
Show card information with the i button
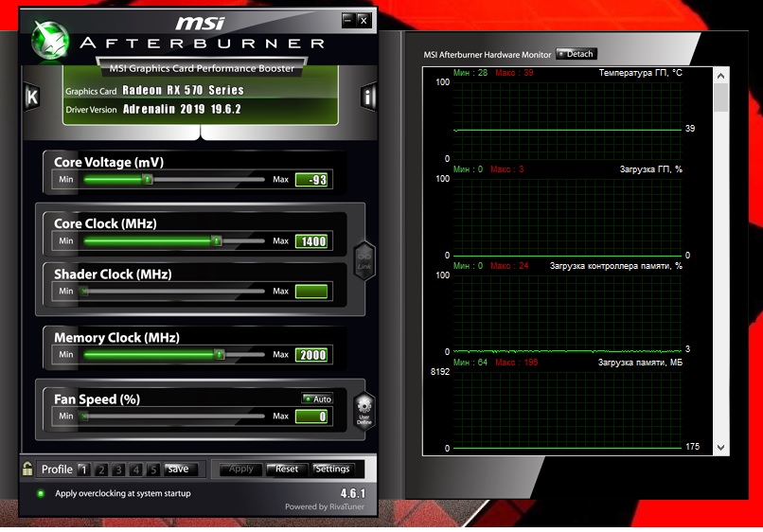(368, 97)
